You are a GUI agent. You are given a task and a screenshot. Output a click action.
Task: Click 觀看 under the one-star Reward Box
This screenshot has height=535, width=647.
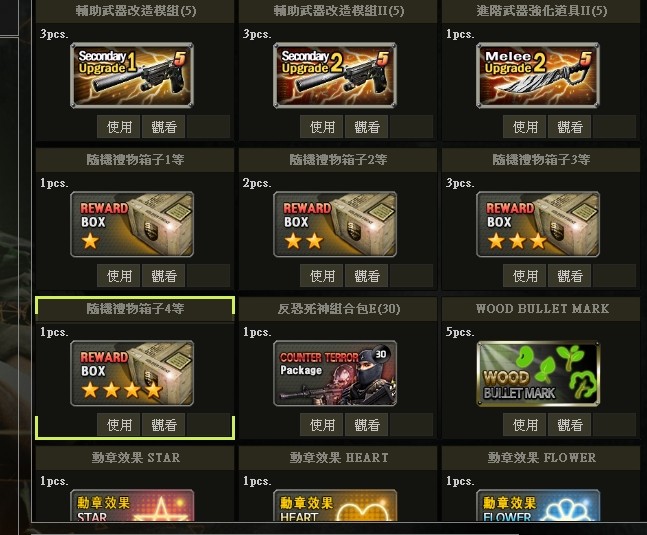[163, 276]
